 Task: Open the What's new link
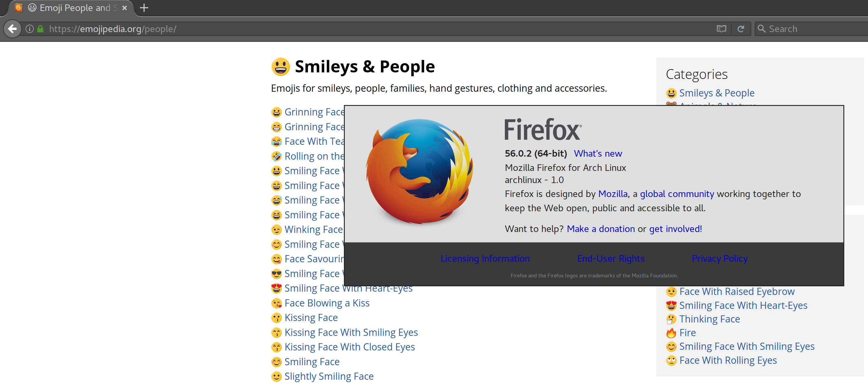598,154
